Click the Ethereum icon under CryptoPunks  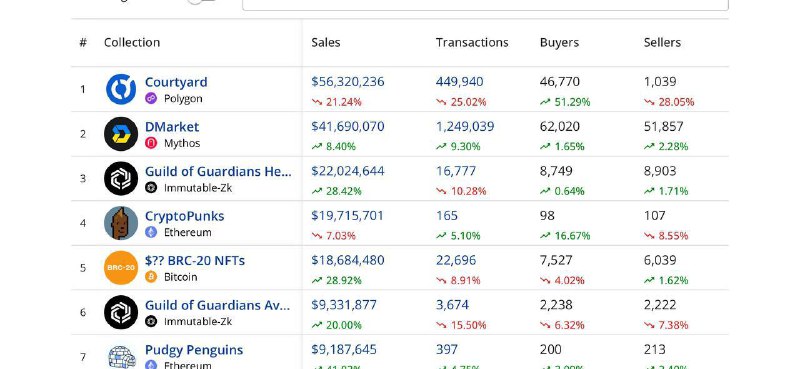(151, 232)
